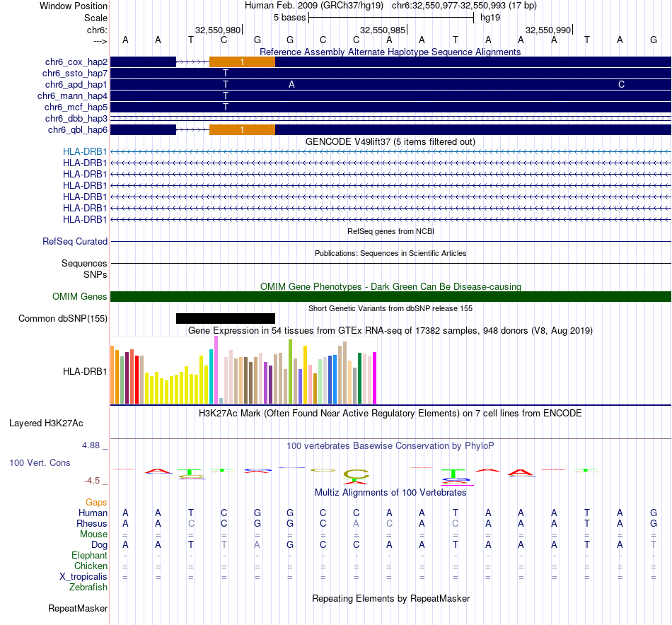Open the RefSeq genes from NCBI title
Image resolution: width=672 pixels, height=625 pixels.
(390, 231)
